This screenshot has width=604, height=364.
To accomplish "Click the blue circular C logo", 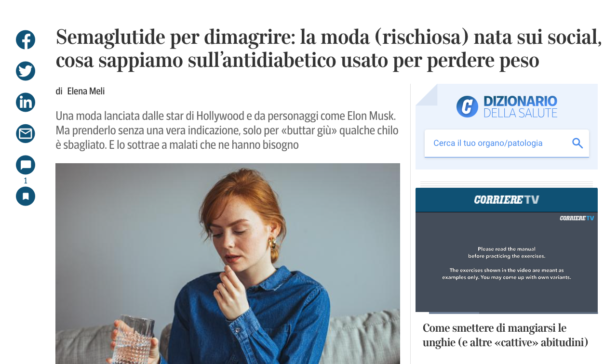I will (467, 106).
